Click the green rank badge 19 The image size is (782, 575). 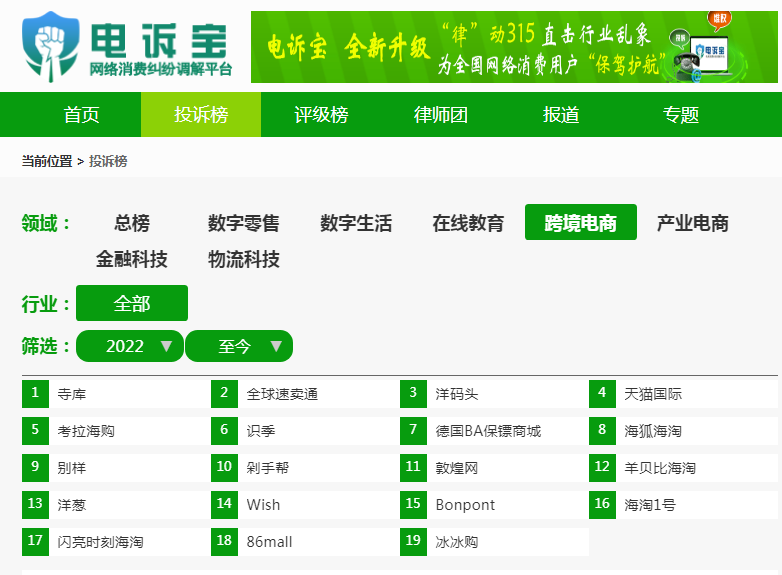[x=413, y=542]
